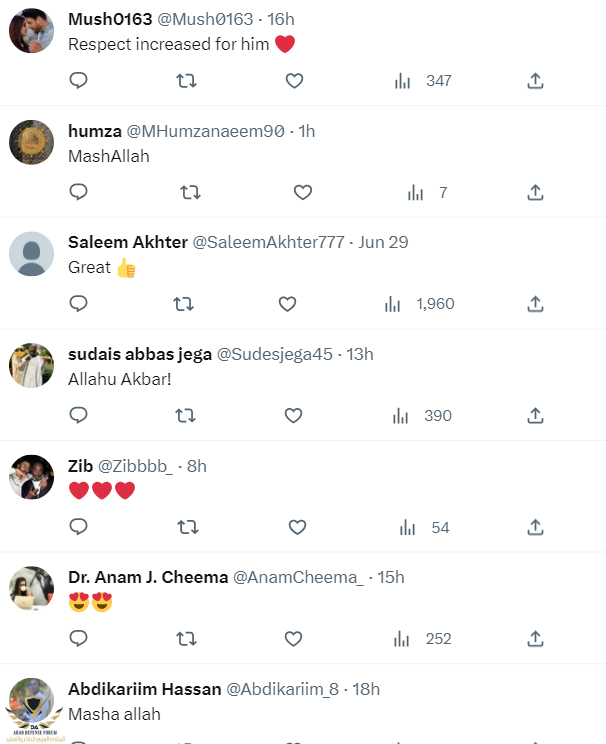This screenshot has height=744, width=606.
Task: Share humza's MashAllah tweet
Action: coord(535,192)
